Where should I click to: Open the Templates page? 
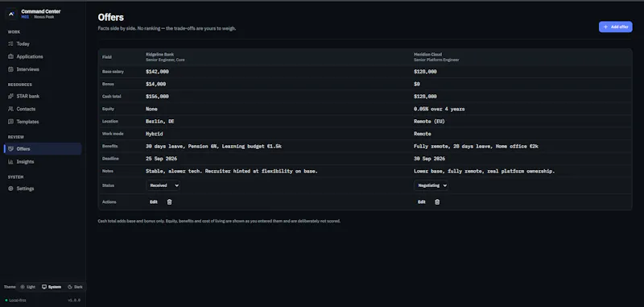43,122
